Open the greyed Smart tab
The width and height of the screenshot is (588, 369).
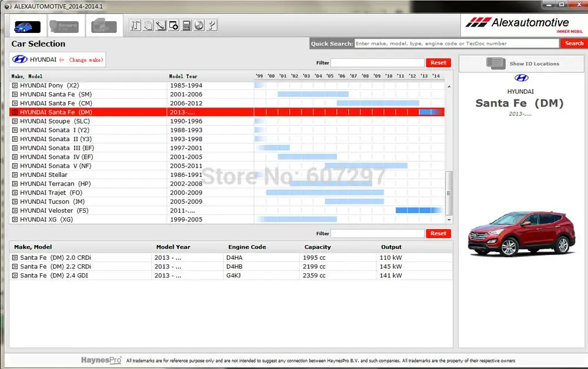point(64,26)
